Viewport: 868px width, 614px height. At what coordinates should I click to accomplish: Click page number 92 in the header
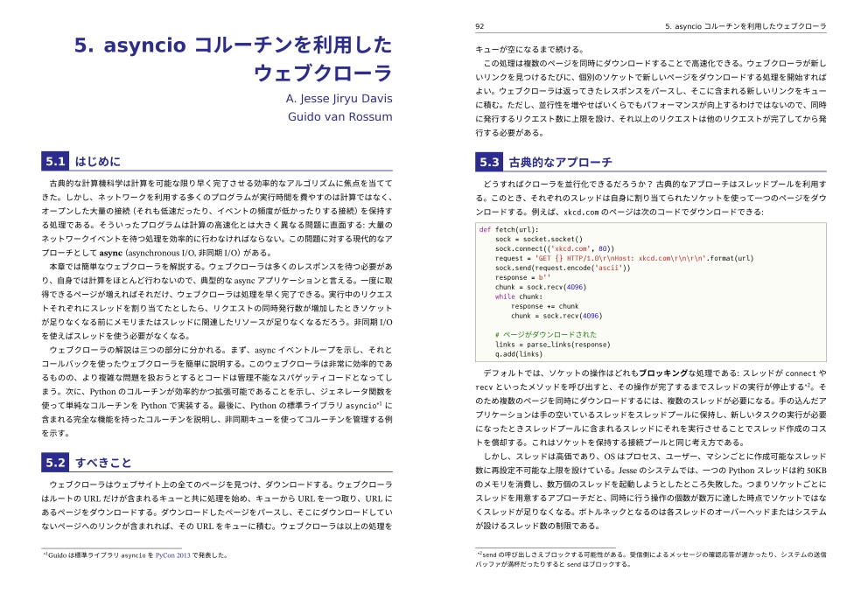(479, 26)
